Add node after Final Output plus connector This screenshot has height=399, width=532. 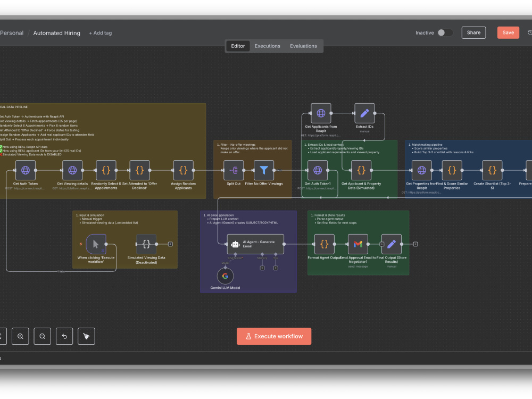coord(415,244)
